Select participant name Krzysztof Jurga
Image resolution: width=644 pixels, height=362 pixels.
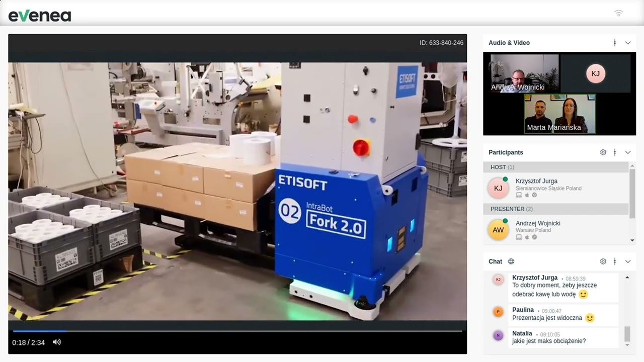point(536,181)
